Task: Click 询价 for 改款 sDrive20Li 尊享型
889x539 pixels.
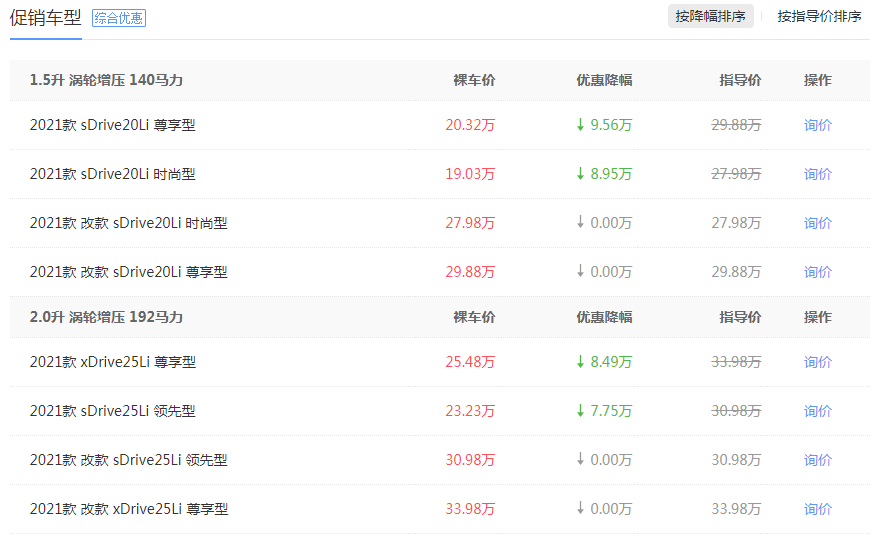Action: pyautogui.click(x=818, y=272)
